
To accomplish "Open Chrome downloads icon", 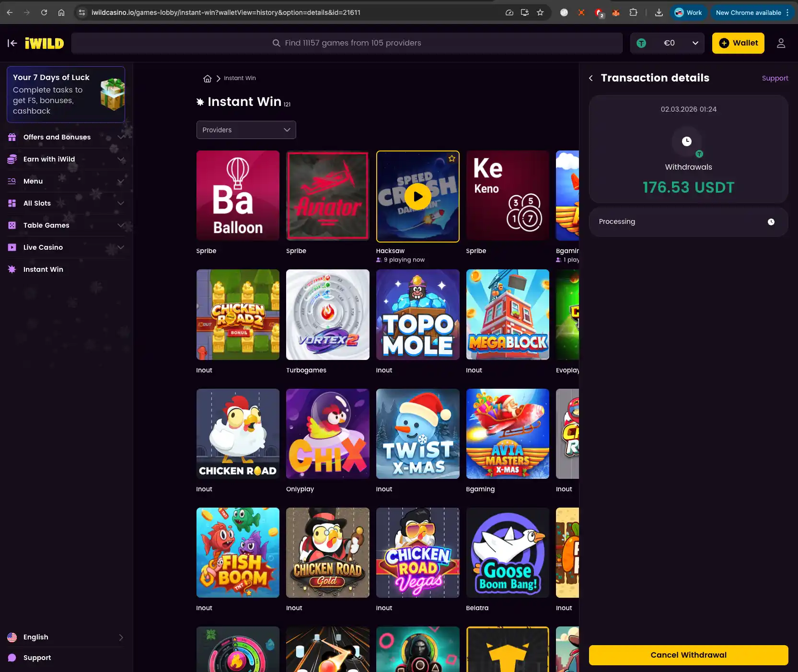I will pyautogui.click(x=659, y=12).
